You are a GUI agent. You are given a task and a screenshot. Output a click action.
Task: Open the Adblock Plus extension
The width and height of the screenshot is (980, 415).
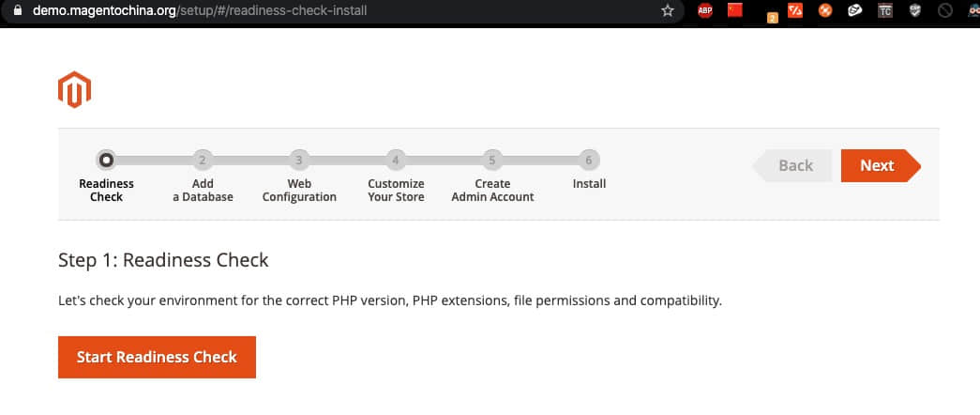(705, 10)
